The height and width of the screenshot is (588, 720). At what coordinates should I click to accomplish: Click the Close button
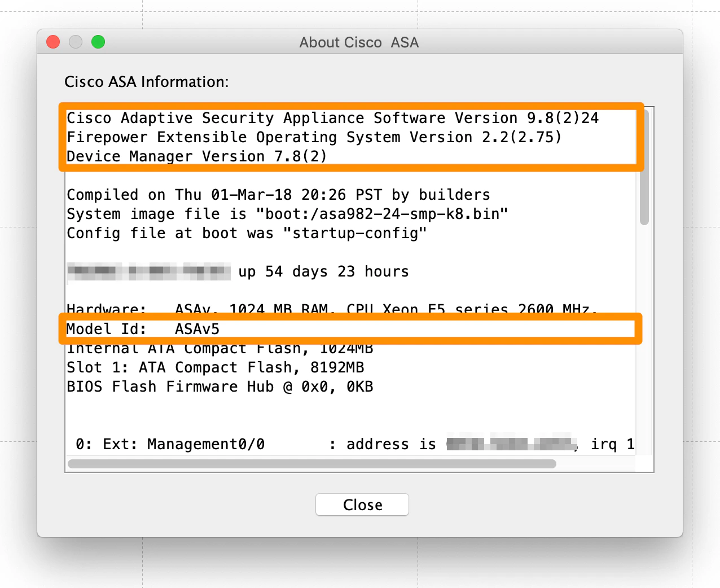(362, 504)
